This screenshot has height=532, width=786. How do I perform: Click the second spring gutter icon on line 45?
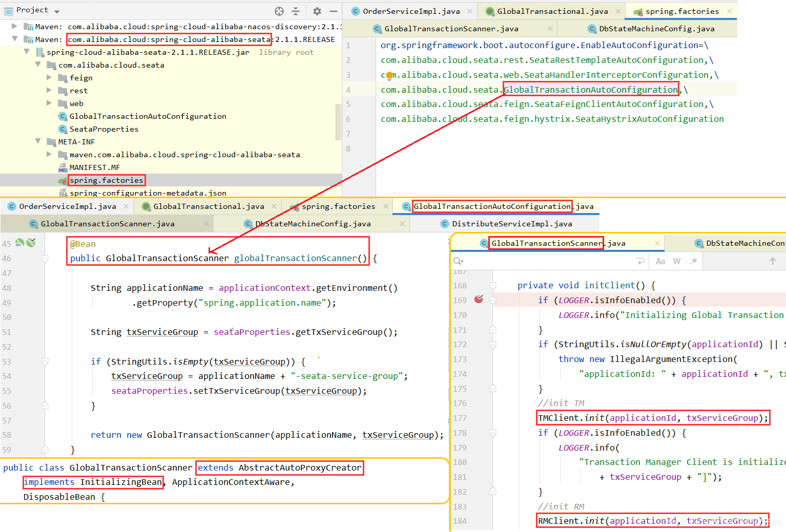point(31,243)
